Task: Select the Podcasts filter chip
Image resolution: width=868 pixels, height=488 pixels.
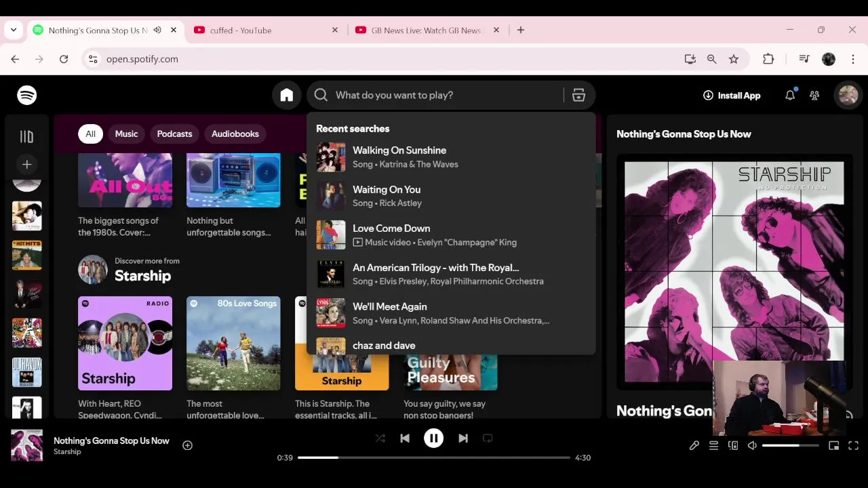Action: [174, 134]
